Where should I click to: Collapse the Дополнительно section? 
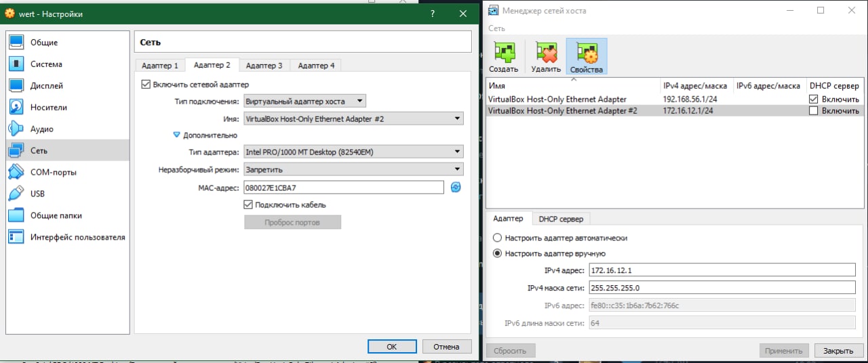177,135
